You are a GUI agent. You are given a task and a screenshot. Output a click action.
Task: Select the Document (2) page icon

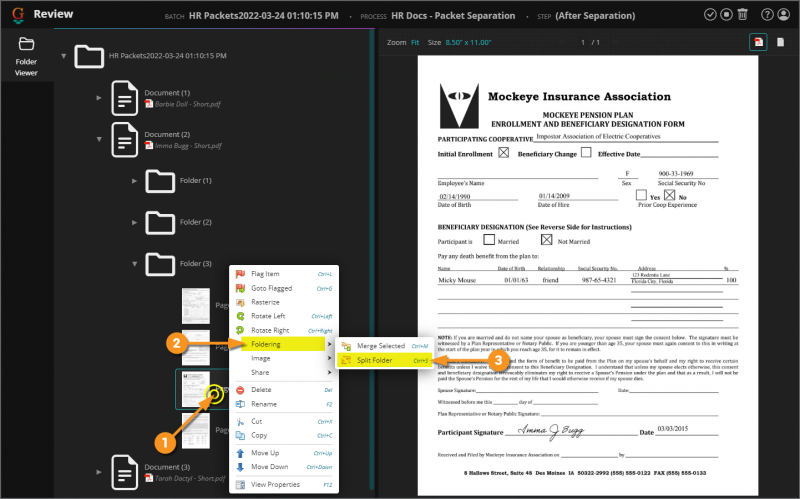coord(124,140)
